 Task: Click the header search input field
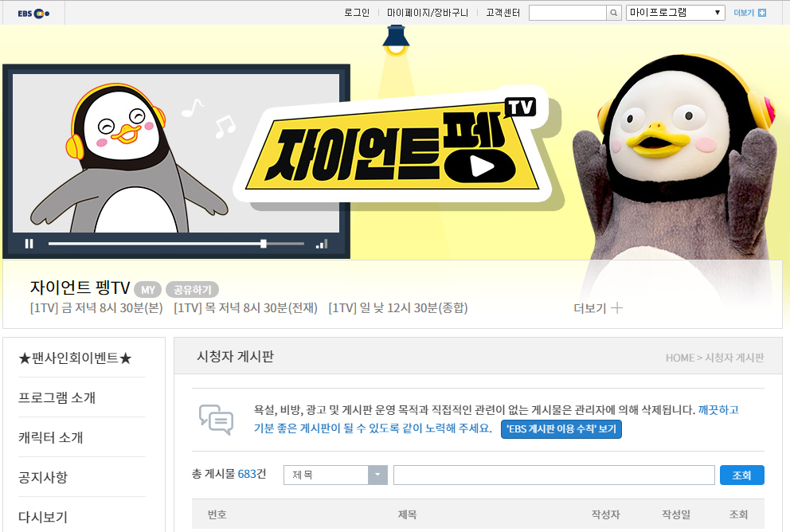coord(568,13)
